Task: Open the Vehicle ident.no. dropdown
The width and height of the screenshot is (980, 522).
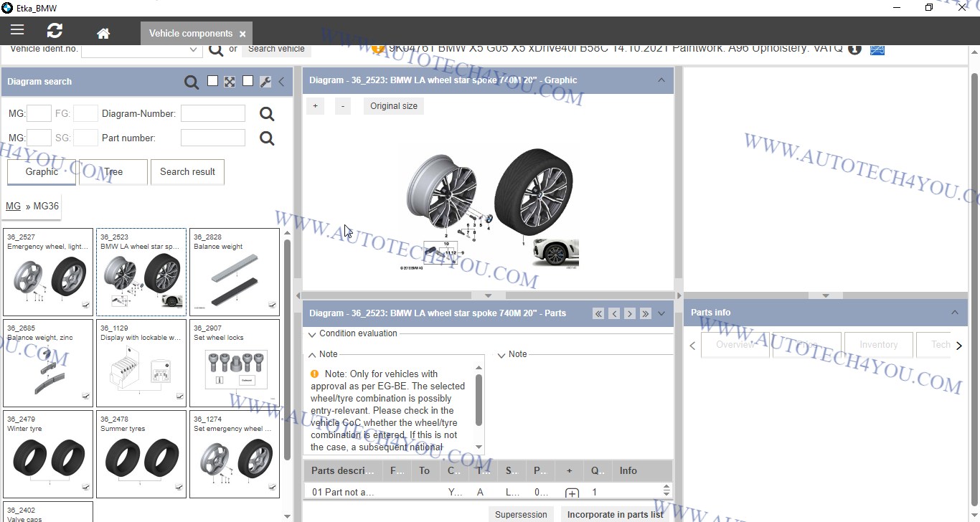Action: (193, 49)
